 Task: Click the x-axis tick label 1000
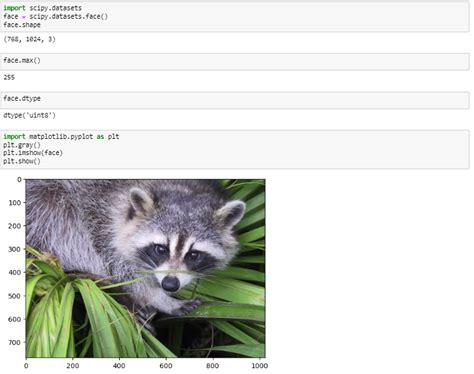point(260,366)
